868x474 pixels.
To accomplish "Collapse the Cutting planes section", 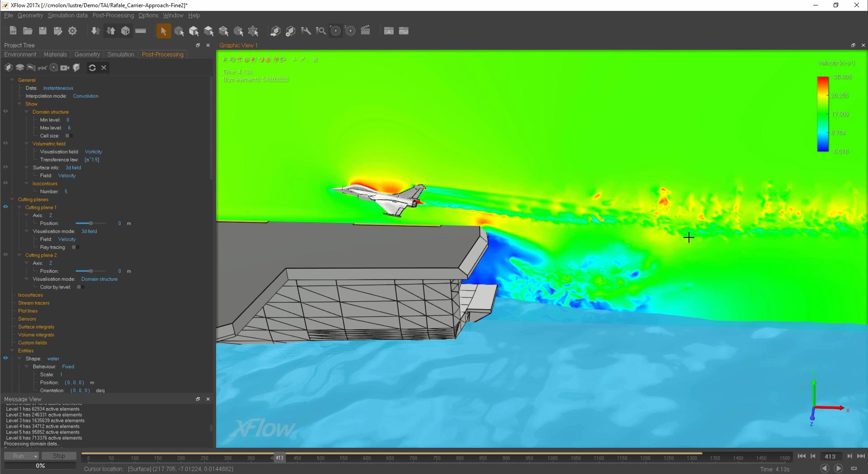I will click(x=12, y=199).
